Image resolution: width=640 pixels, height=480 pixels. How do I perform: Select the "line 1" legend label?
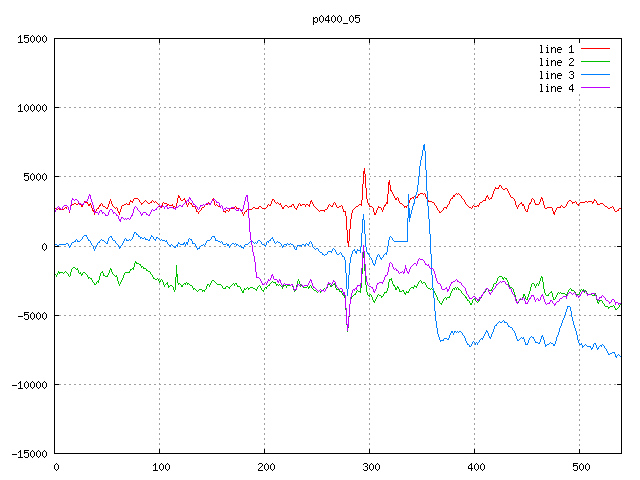557,49
